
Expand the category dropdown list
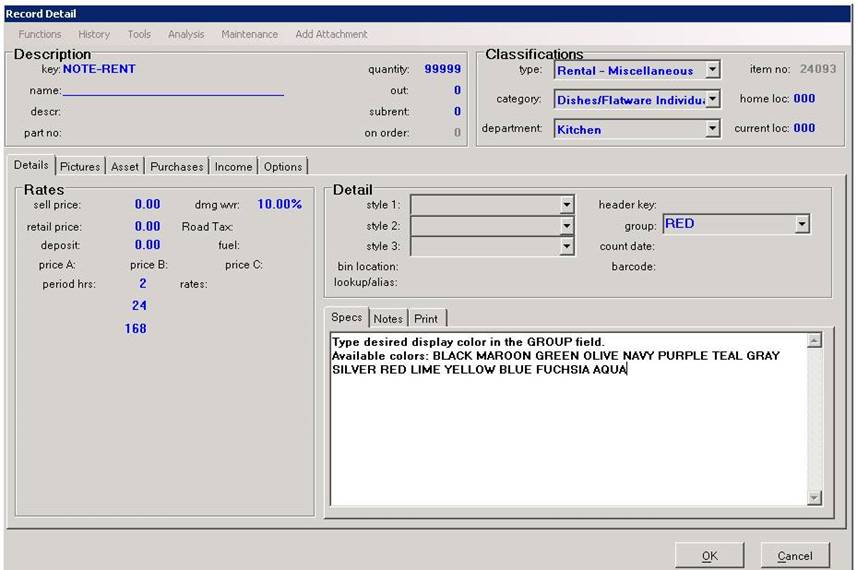(x=712, y=99)
